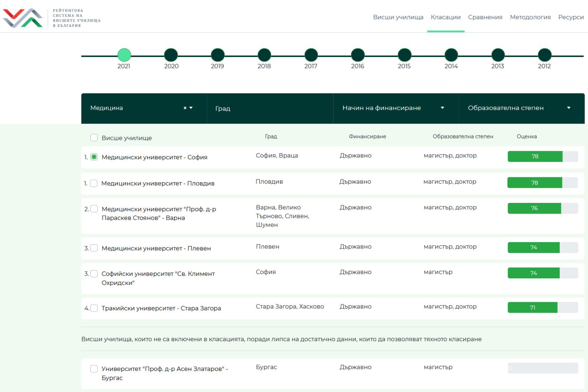This screenshot has width=588, height=392.
Task: Click the Град column header label
Action: click(x=271, y=137)
